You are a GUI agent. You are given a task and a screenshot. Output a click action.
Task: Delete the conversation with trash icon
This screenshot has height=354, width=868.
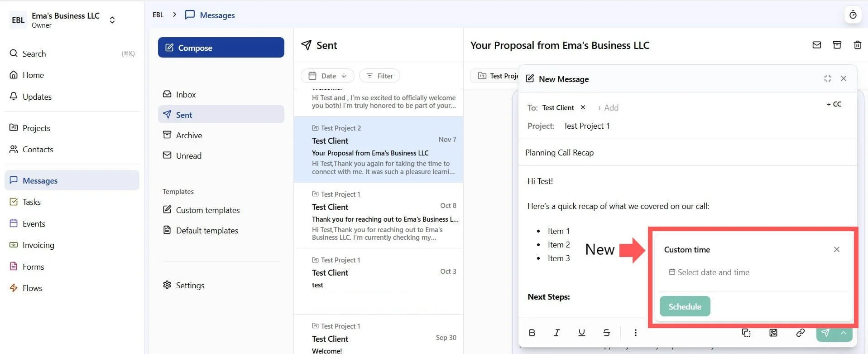coord(857,45)
